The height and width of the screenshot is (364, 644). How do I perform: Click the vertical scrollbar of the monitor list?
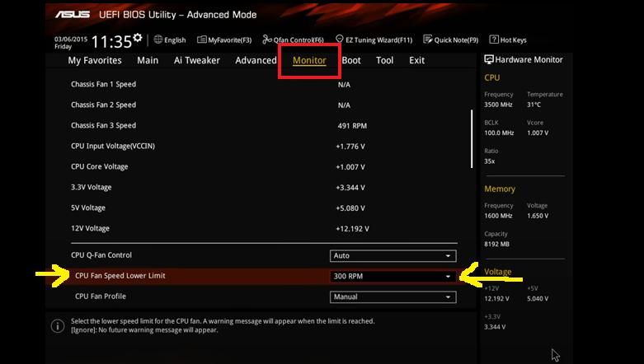point(472,138)
